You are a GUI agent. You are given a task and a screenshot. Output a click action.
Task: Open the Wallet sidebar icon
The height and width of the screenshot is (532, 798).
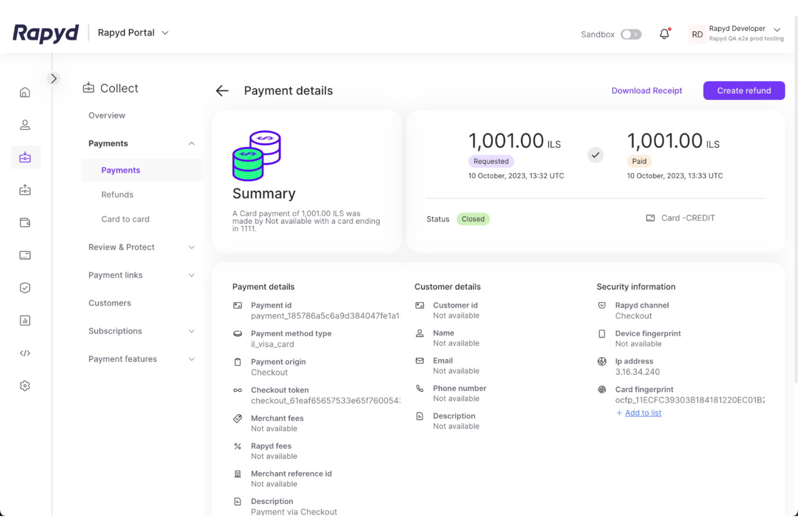(25, 223)
